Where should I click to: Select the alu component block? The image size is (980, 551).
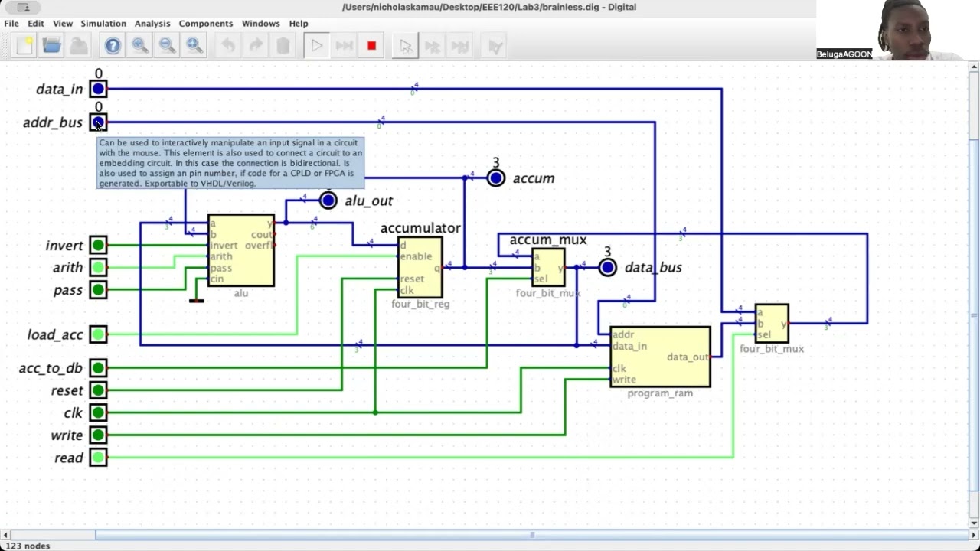pyautogui.click(x=241, y=250)
